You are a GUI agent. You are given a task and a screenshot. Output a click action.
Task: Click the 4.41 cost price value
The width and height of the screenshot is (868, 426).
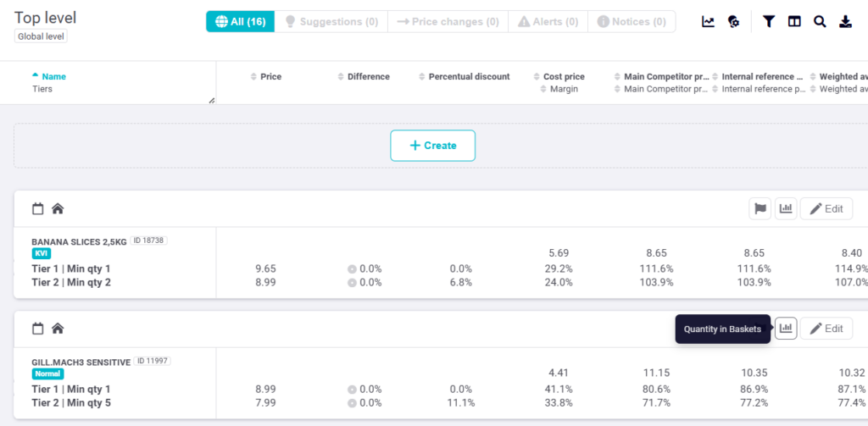559,373
